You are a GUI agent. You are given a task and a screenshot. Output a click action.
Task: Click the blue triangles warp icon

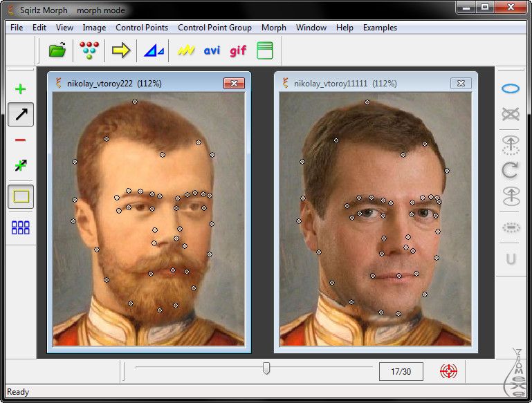154,50
